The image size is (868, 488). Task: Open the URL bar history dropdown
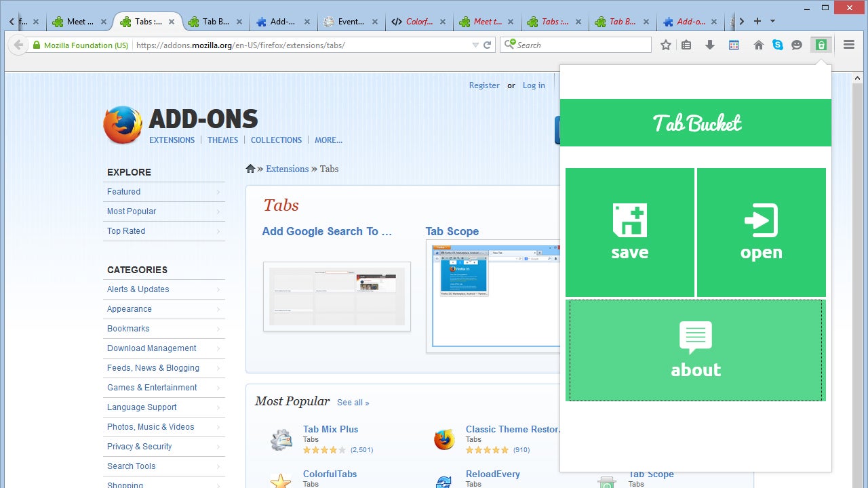[x=475, y=45]
